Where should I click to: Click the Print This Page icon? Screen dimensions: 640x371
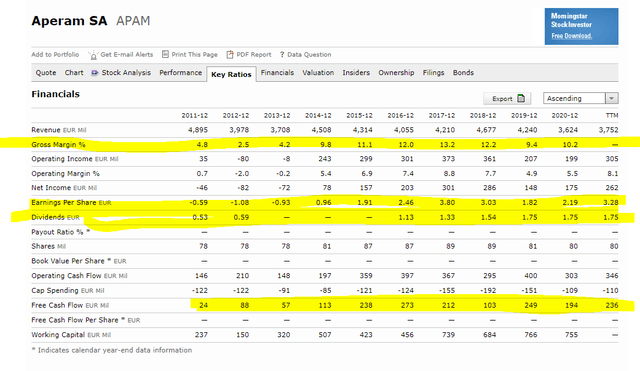(165, 54)
